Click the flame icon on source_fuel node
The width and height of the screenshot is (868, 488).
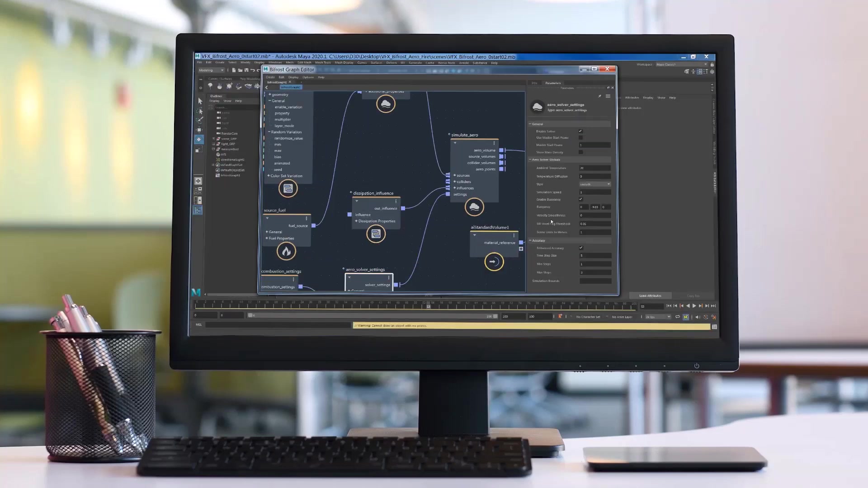286,251
